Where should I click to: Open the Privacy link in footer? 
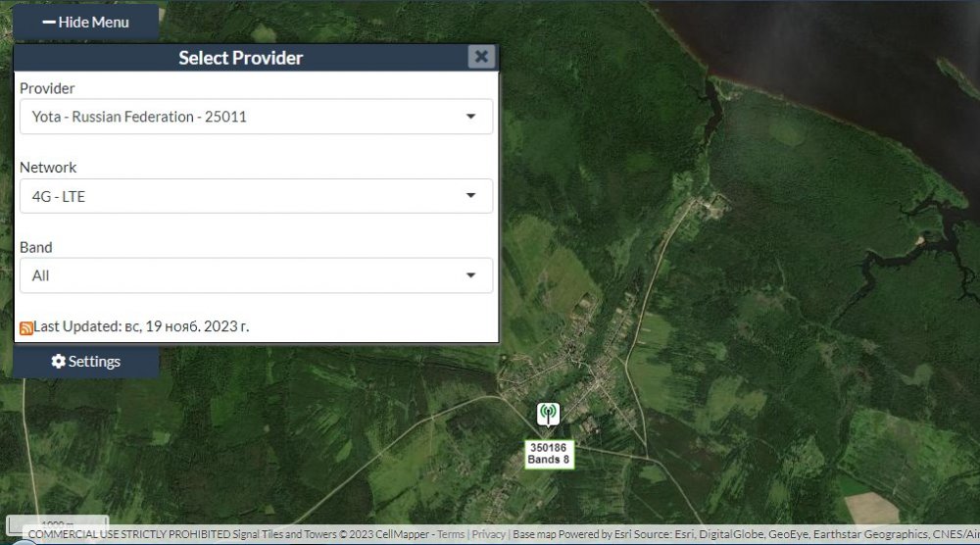[488, 534]
